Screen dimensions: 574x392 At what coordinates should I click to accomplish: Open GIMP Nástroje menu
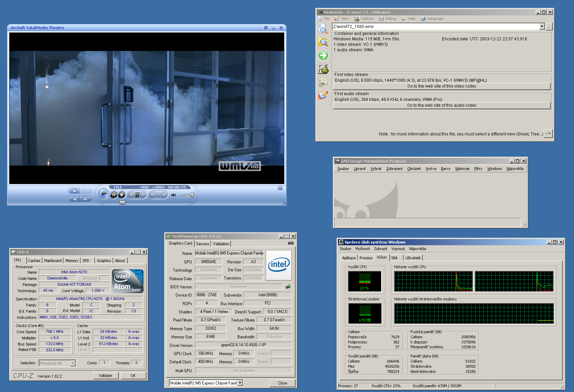pos(462,169)
